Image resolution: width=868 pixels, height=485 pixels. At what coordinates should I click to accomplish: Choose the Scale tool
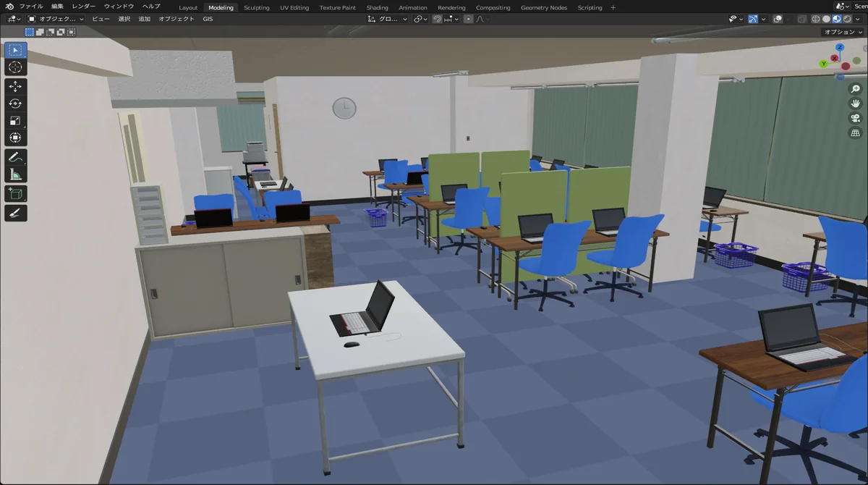point(15,121)
